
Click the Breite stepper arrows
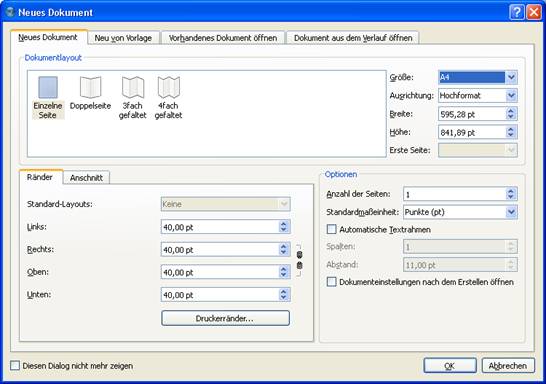click(510, 114)
